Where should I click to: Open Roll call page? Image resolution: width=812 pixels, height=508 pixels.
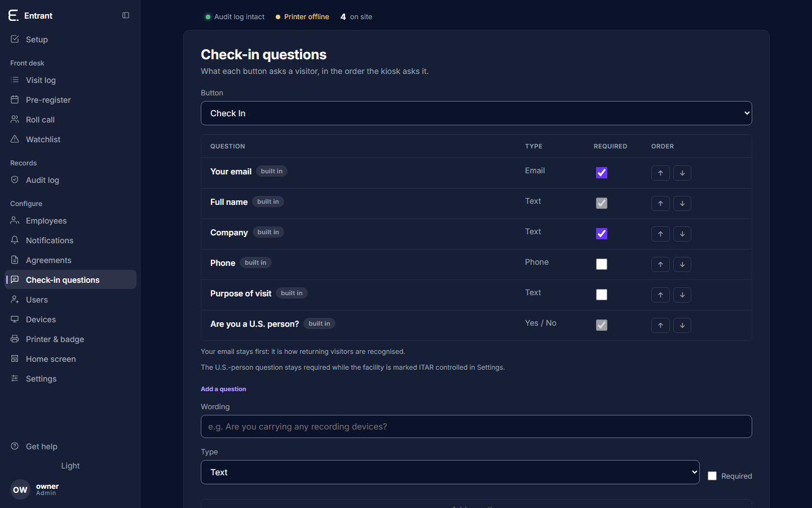point(70,120)
